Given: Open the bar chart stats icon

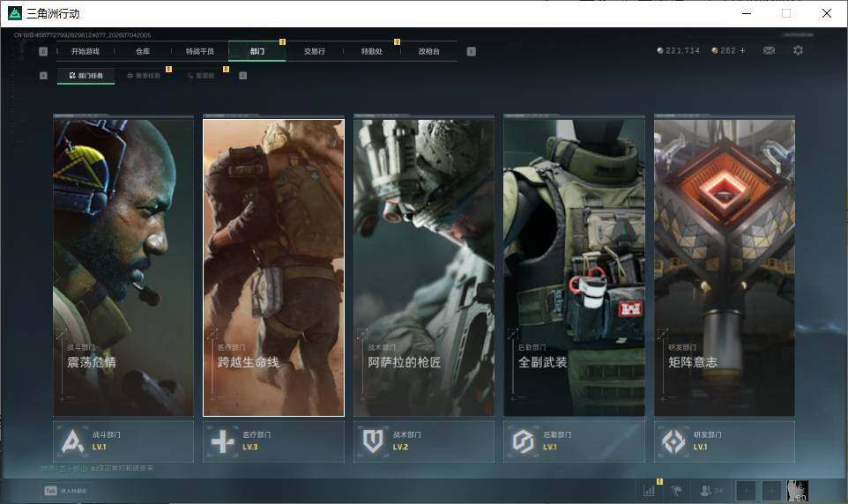Looking at the screenshot, I should (650, 491).
